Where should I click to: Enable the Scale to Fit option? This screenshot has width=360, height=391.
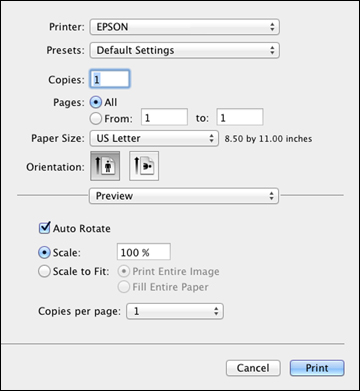coord(45,271)
